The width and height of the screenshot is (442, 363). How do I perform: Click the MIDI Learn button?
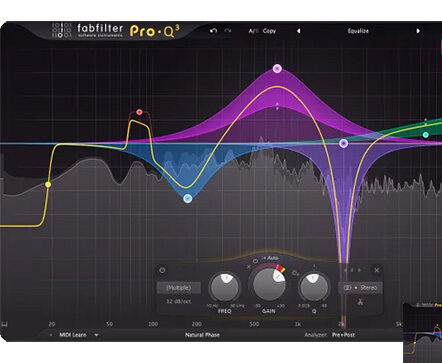(x=73, y=335)
